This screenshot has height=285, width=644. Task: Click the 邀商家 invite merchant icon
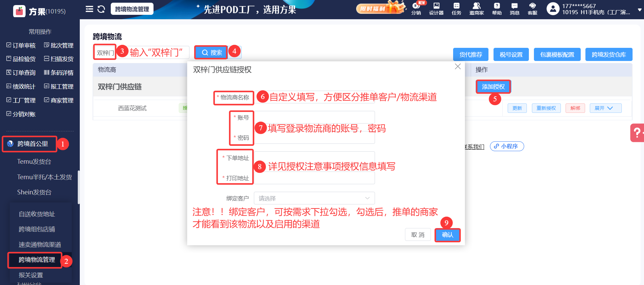477,9
